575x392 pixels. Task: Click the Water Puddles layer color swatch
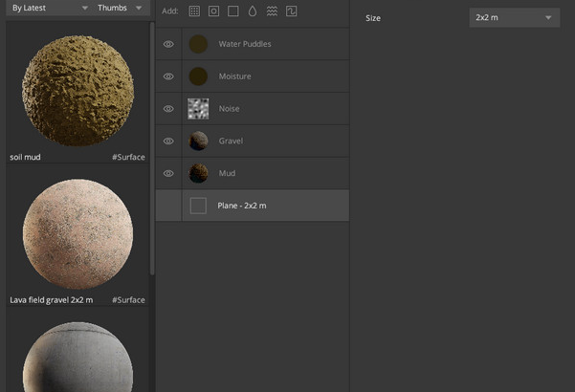(x=198, y=44)
